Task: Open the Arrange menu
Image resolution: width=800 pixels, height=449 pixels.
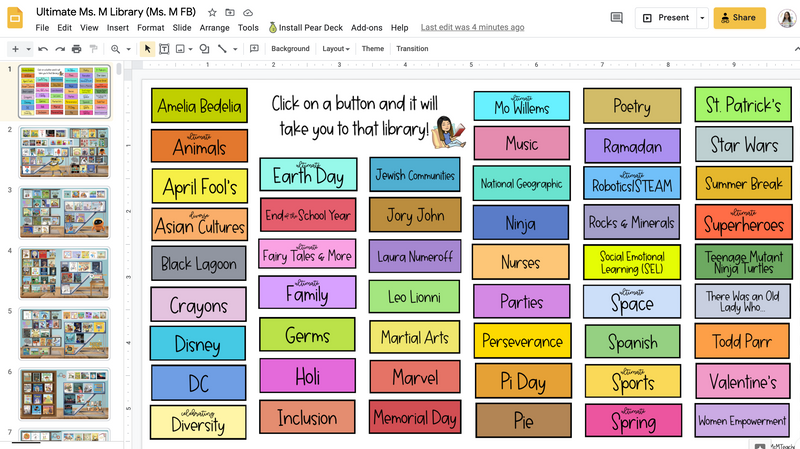Action: (214, 28)
